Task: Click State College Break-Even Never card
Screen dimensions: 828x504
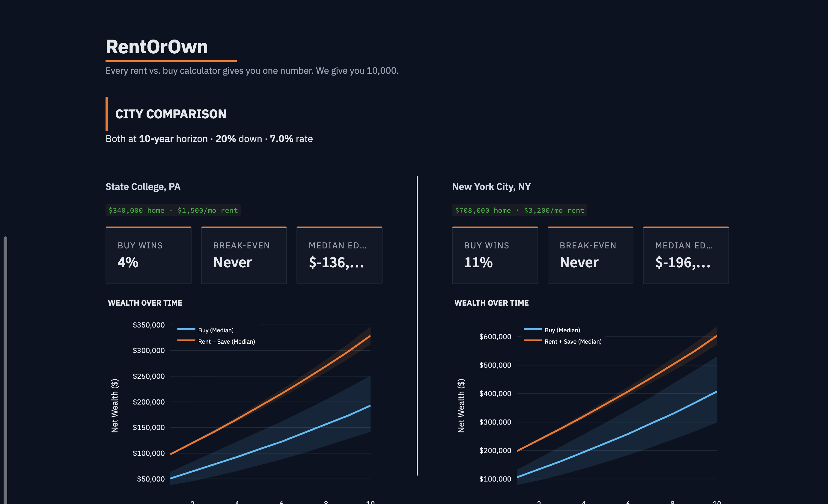Action: click(244, 255)
